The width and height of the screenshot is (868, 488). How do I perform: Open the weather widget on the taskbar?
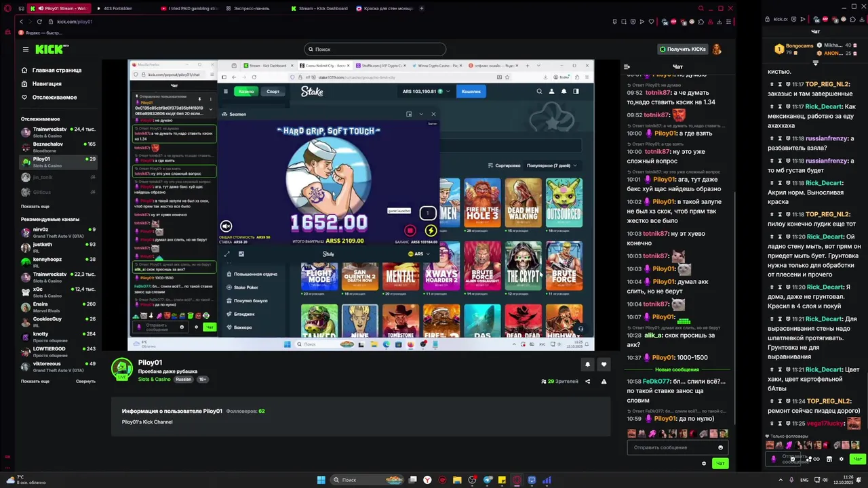coord(24,480)
